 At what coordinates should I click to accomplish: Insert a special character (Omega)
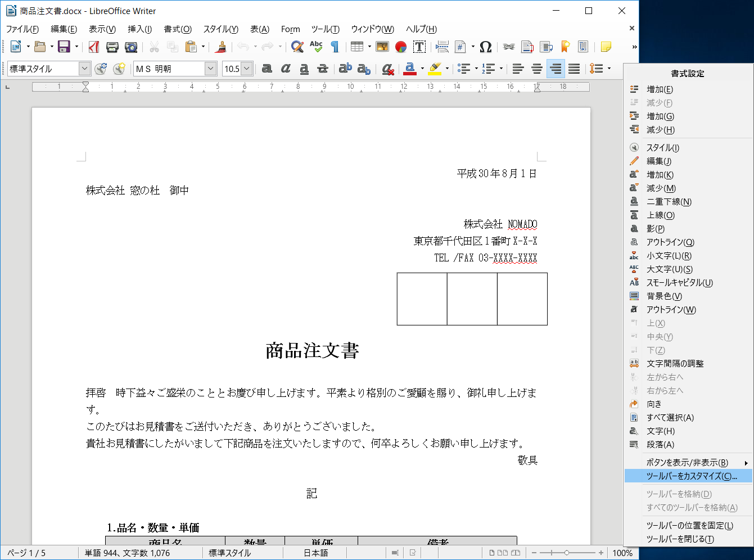[x=486, y=47]
